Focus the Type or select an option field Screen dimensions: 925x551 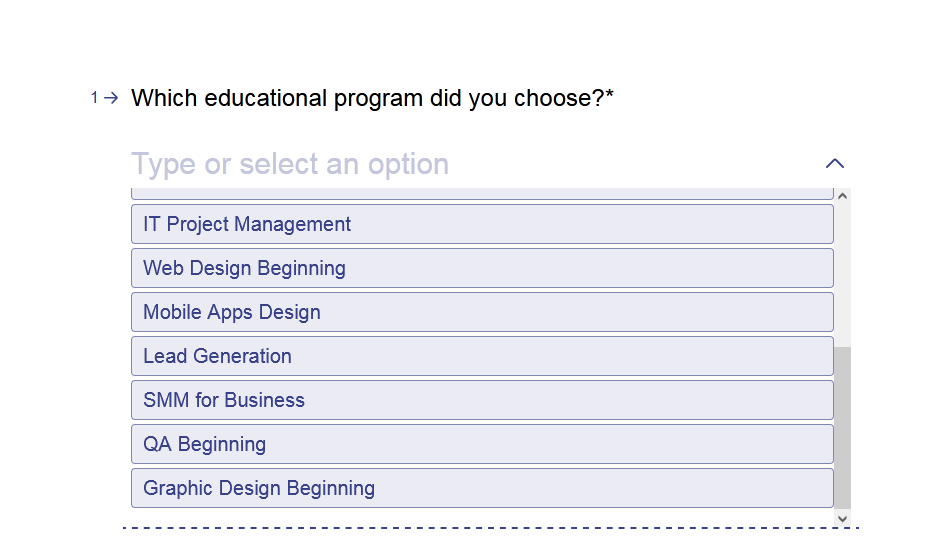[472, 164]
